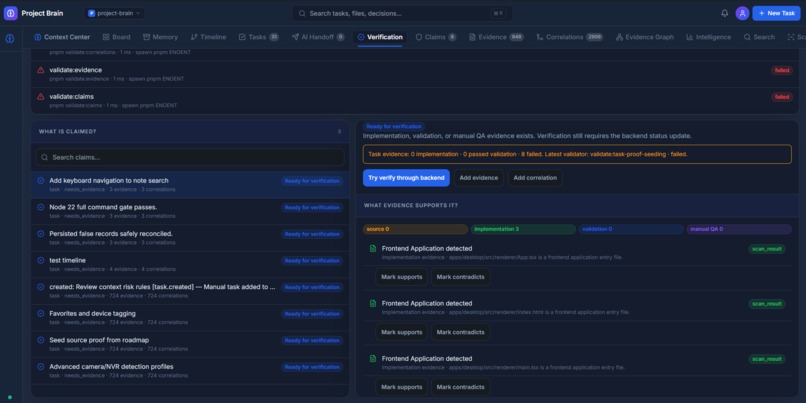Select claim Advanced camera/NVR detection profiles

[x=190, y=371]
